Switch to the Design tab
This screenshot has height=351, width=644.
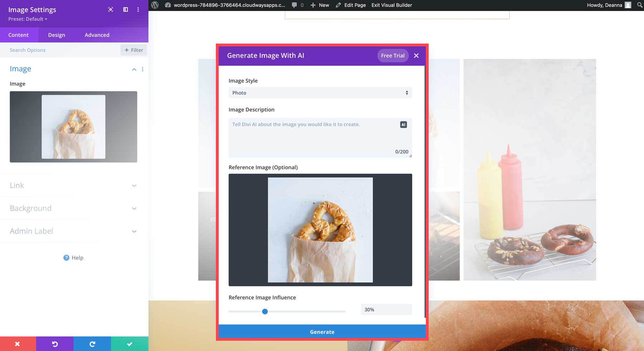pyautogui.click(x=56, y=35)
